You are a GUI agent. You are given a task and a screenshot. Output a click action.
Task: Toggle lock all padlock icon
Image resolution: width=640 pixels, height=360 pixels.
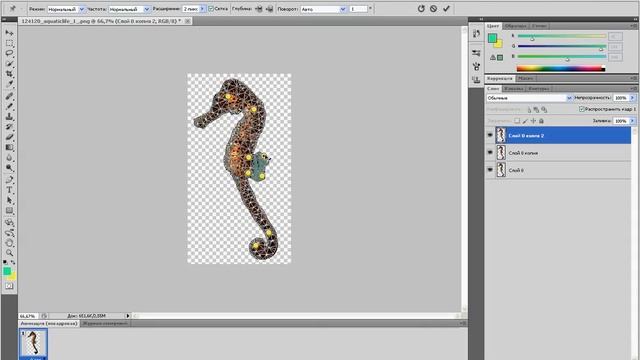(541, 121)
